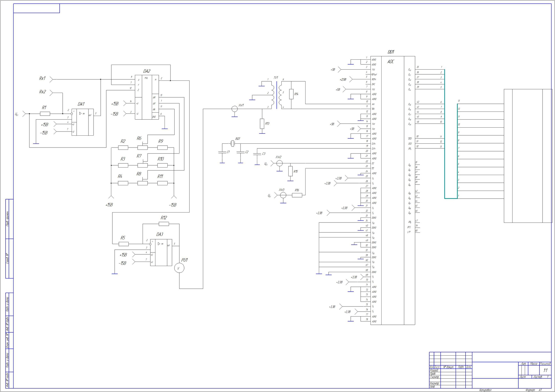Click the BQ1 crystal resonator symbol
Screen dimensions: 555x392
pyautogui.click(x=233, y=143)
